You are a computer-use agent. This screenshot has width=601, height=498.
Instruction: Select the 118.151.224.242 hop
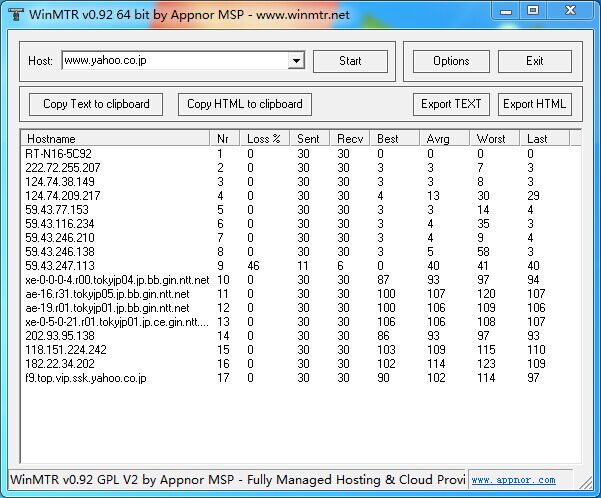[301, 350]
